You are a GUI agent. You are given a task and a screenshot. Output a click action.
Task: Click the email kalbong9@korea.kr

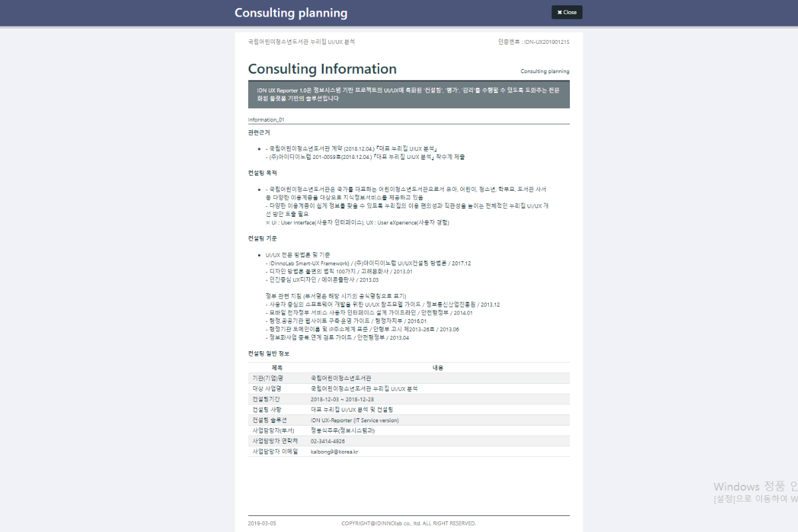(x=334, y=452)
